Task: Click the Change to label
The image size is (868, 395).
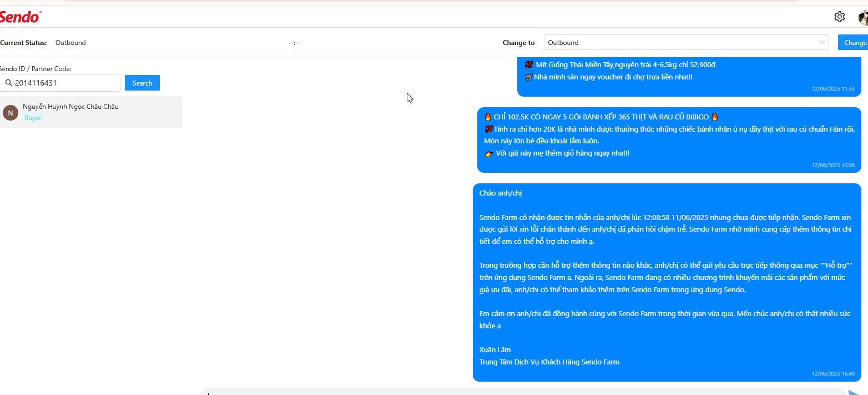Action: click(519, 43)
